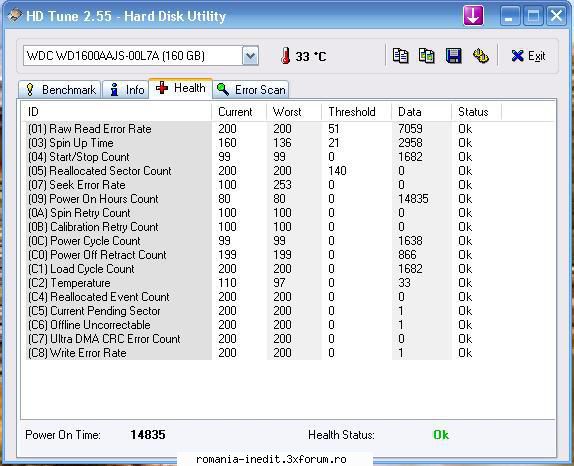574x466 pixels.
Task: Click the Worst column header
Action: click(x=294, y=112)
